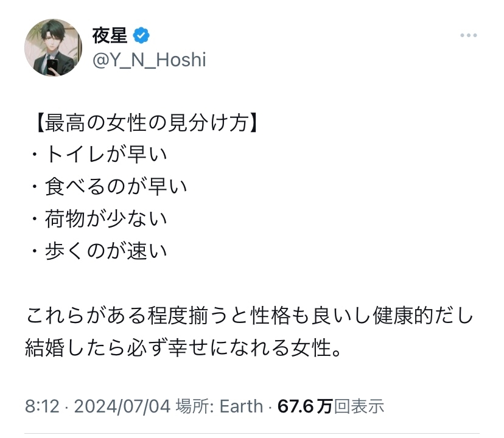The width and height of the screenshot is (504, 438).
Task: Open the three-dot more options menu
Action: click(x=468, y=36)
